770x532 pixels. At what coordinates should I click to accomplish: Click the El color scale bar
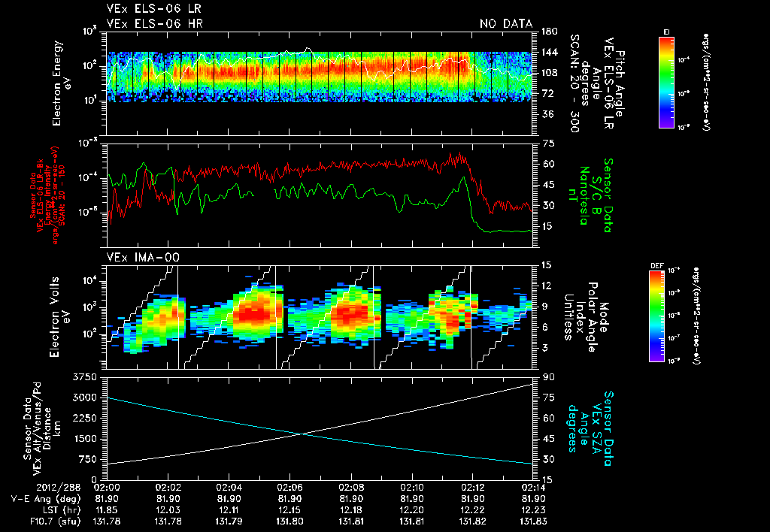coord(666,82)
